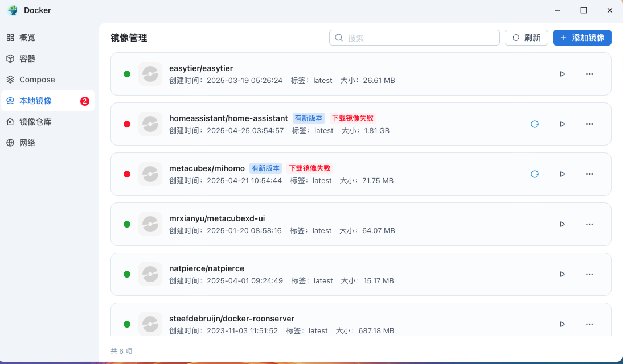This screenshot has height=364, width=623.
Task: Run the natpierce/natpierce image
Action: point(562,274)
